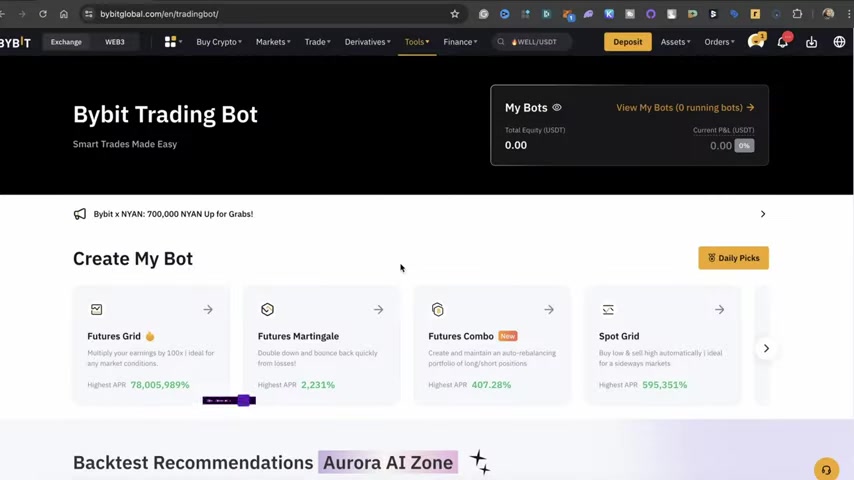The height and width of the screenshot is (480, 854).
Task: Open Bybit x NYAN announcement text
Action: pyautogui.click(x=173, y=214)
